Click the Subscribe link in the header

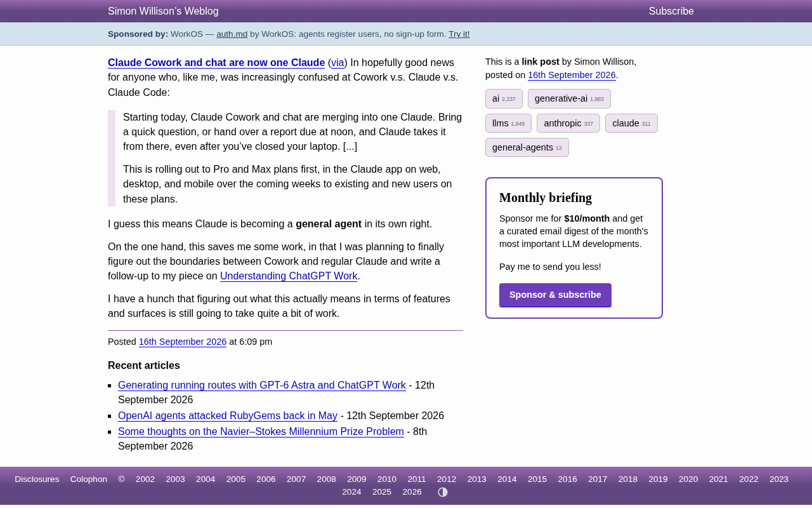(x=671, y=11)
